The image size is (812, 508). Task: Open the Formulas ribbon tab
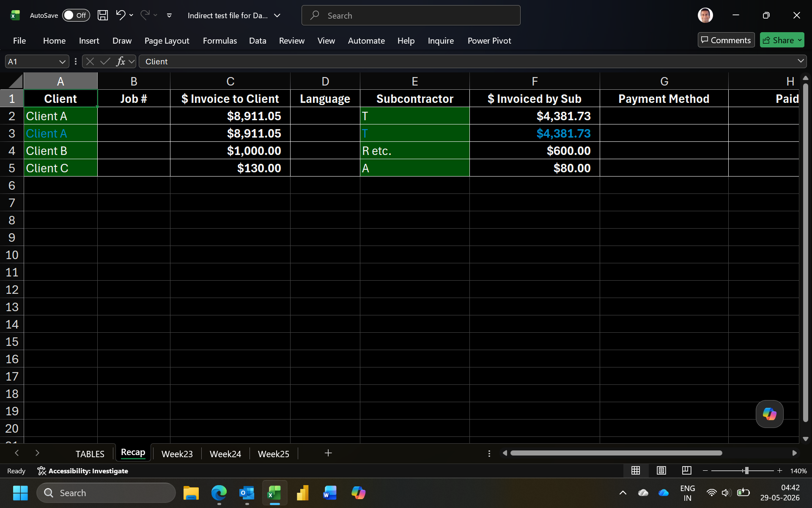pos(219,41)
